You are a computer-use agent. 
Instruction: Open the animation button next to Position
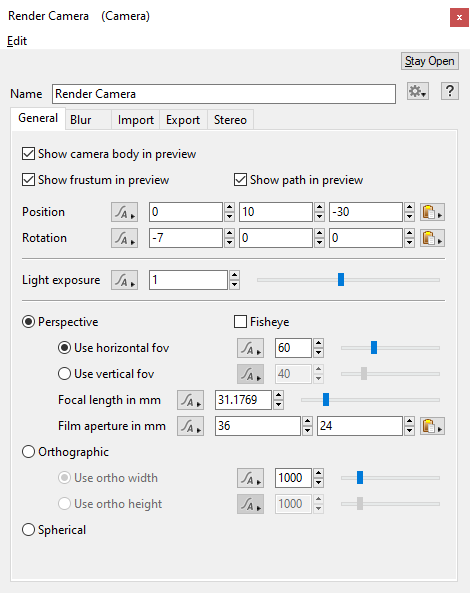pyautogui.click(x=124, y=212)
